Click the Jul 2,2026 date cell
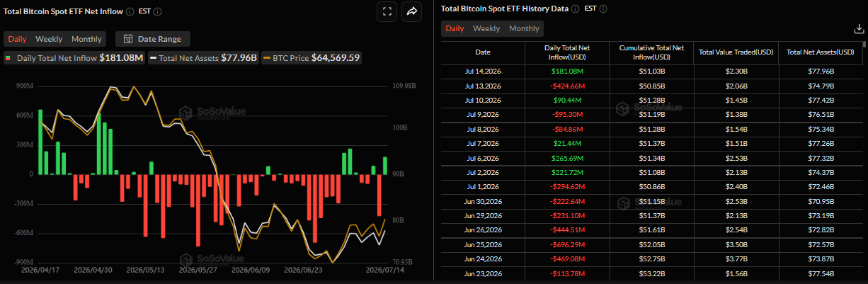This screenshot has width=868, height=284. point(482,173)
